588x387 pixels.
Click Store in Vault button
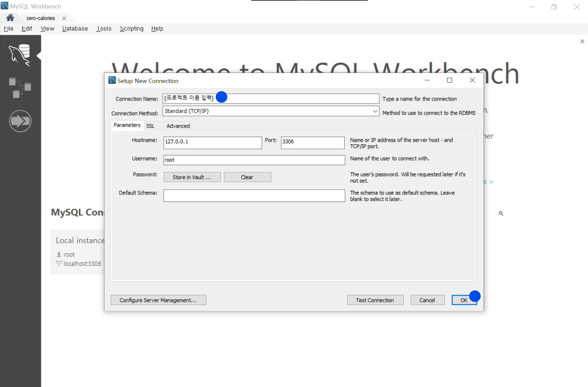pyautogui.click(x=192, y=177)
